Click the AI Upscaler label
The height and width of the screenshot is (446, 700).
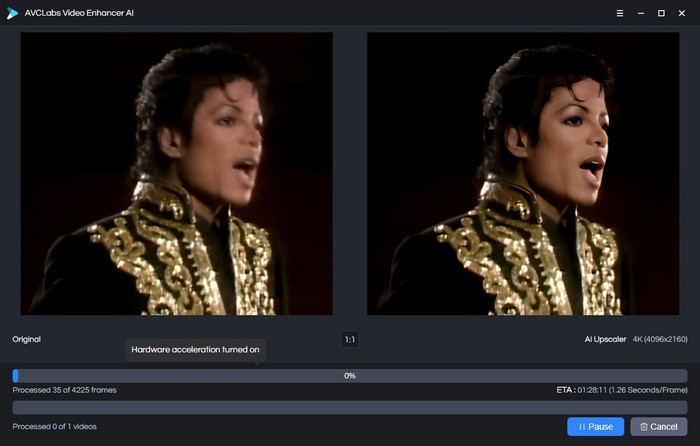click(x=605, y=339)
